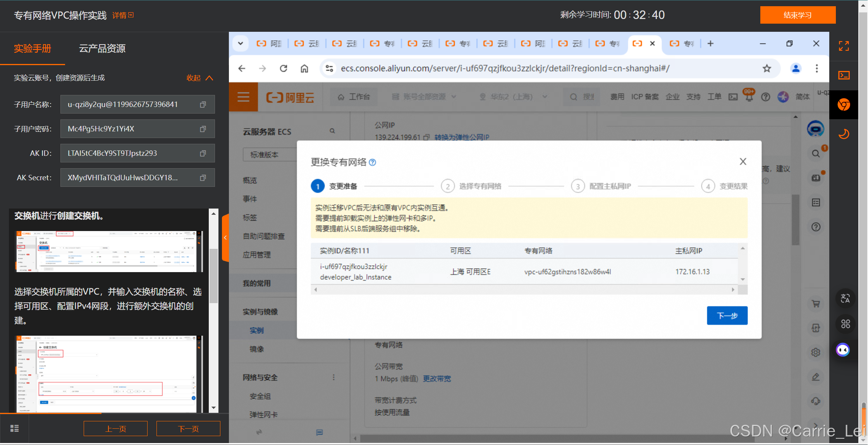
Task: Open the browser profile icon
Action: pos(796,69)
